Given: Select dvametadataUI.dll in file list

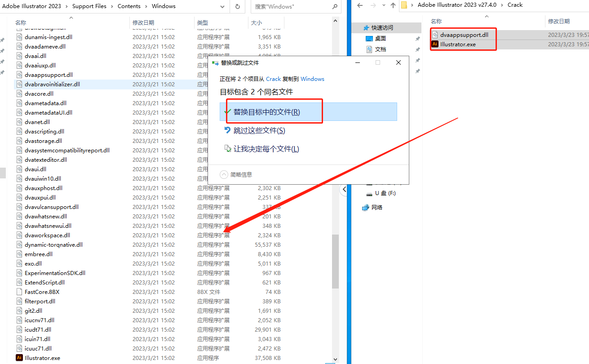Looking at the screenshot, I should [49, 112].
